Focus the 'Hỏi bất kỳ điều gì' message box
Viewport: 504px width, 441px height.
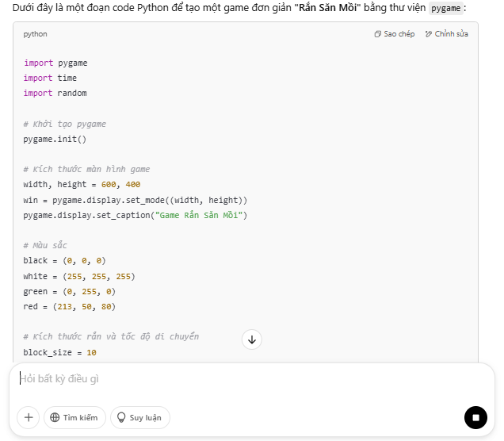(x=238, y=379)
